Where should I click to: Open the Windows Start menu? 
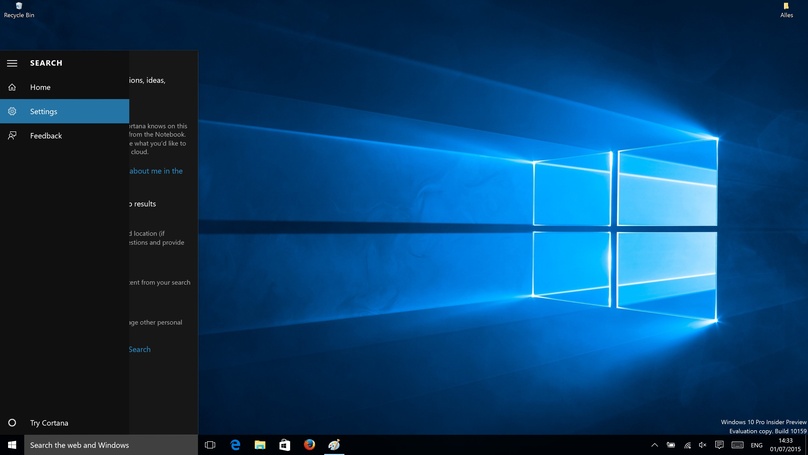coord(12,445)
